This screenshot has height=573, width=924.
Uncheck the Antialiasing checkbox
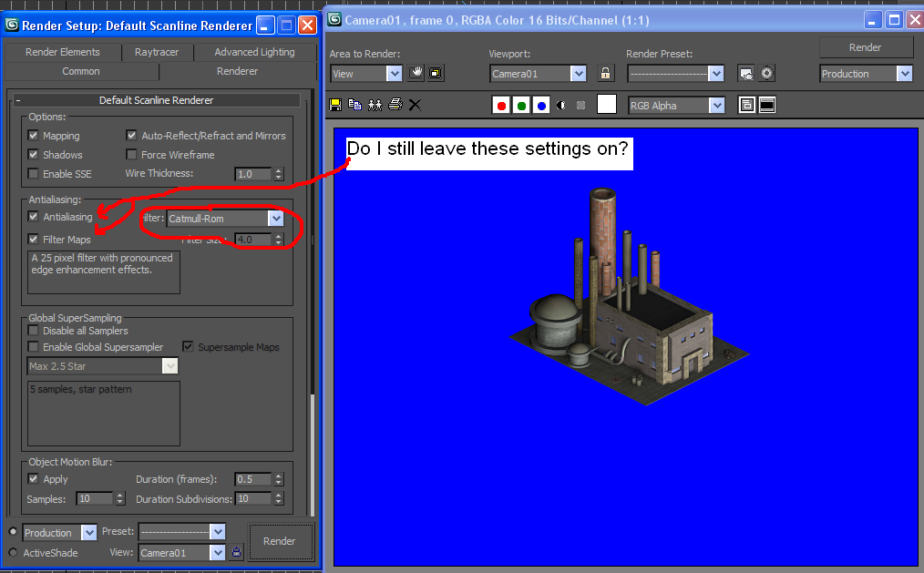pos(34,217)
